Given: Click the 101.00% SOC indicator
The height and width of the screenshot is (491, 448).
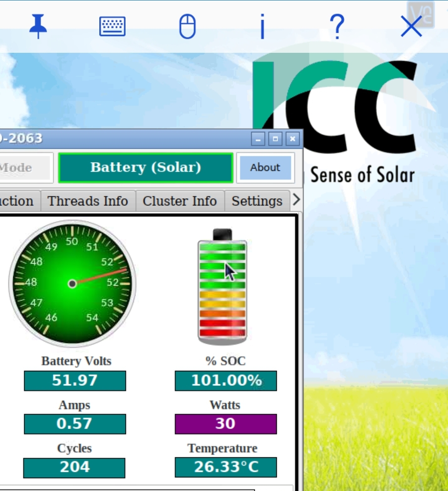Looking at the screenshot, I should [x=225, y=380].
